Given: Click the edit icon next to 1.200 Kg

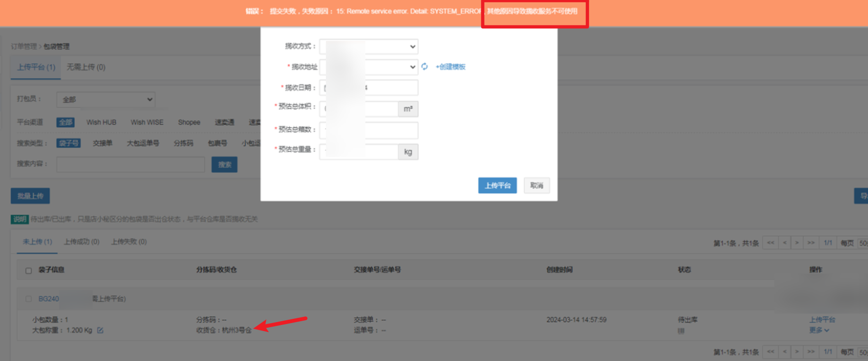Looking at the screenshot, I should (100, 331).
